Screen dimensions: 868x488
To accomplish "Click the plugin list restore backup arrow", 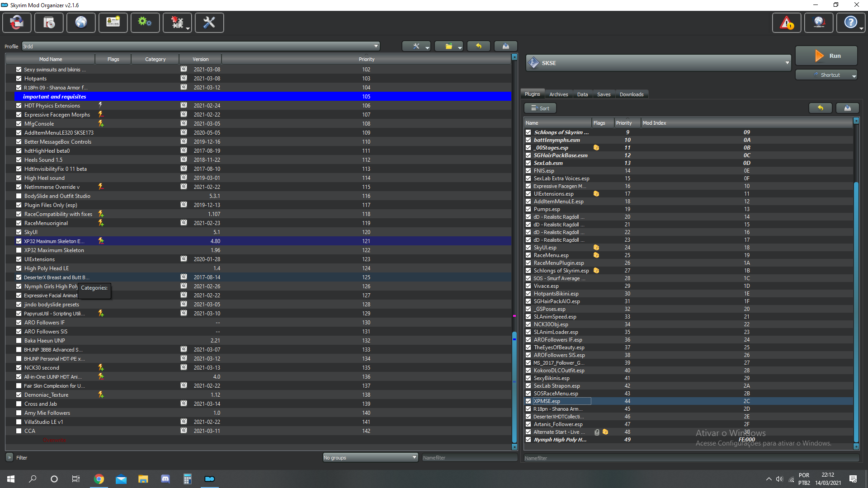I will (x=821, y=108).
